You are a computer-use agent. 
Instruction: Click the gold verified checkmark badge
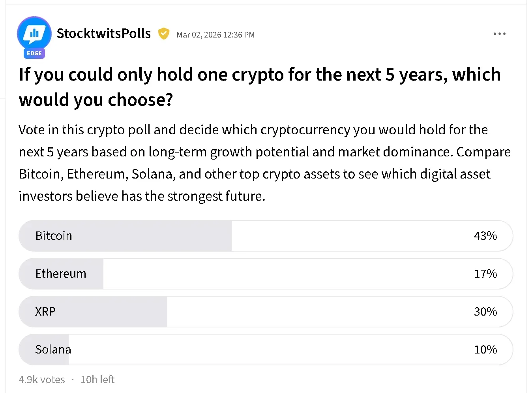point(164,34)
